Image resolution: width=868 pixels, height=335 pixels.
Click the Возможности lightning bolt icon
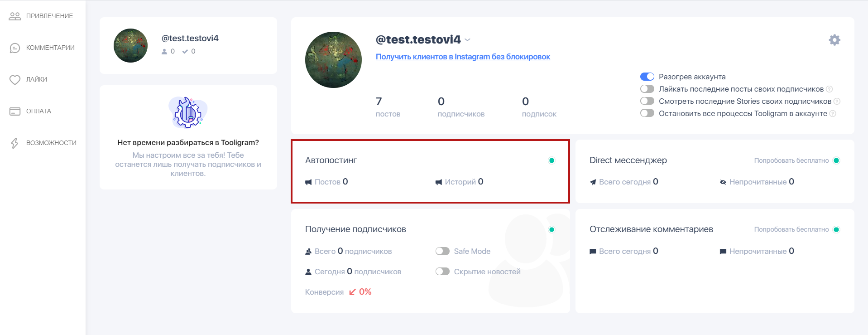pyautogui.click(x=15, y=143)
